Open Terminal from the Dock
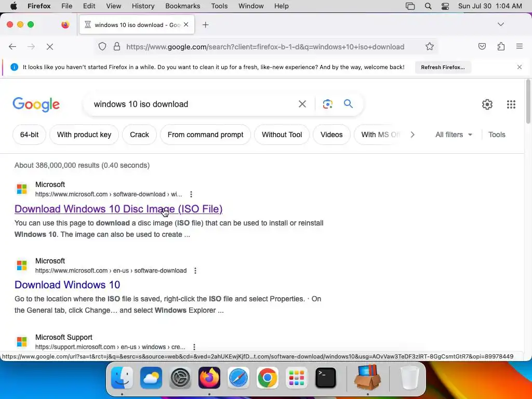The height and width of the screenshot is (399, 532). click(x=326, y=378)
